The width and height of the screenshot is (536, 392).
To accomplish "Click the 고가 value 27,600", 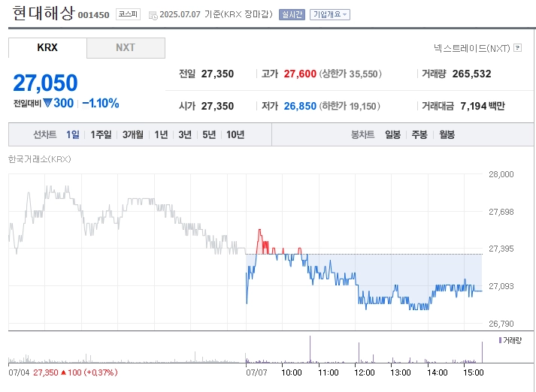I will point(300,74).
